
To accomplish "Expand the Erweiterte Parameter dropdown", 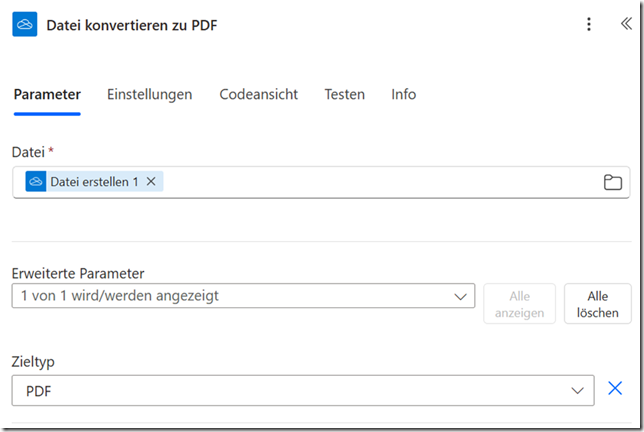I will click(230, 296).
